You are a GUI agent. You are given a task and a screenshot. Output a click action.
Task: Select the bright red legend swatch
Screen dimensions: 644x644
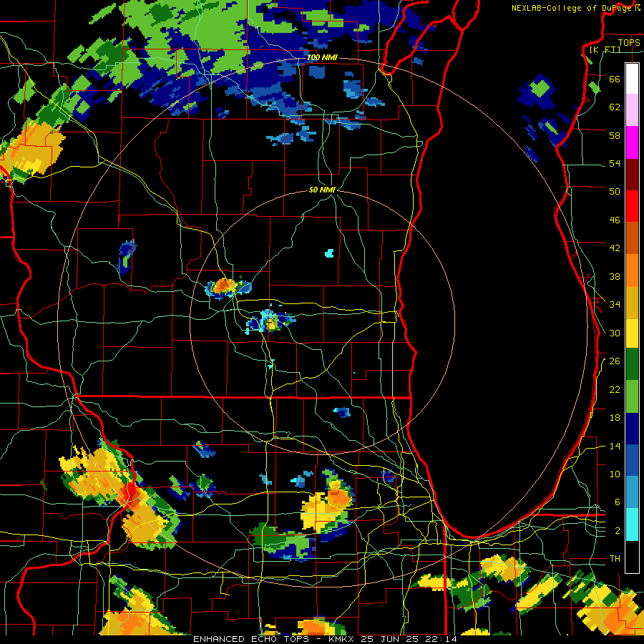pyautogui.click(x=632, y=206)
